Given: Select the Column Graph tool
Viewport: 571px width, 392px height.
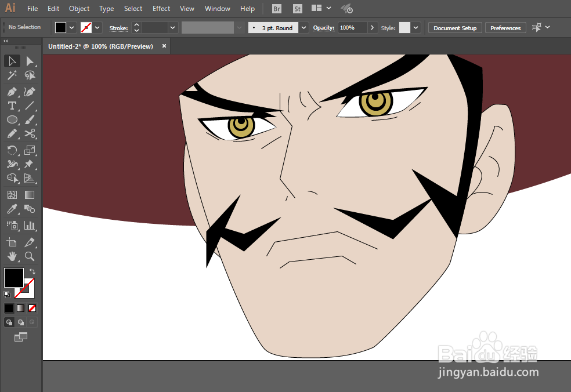Looking at the screenshot, I should (30, 226).
